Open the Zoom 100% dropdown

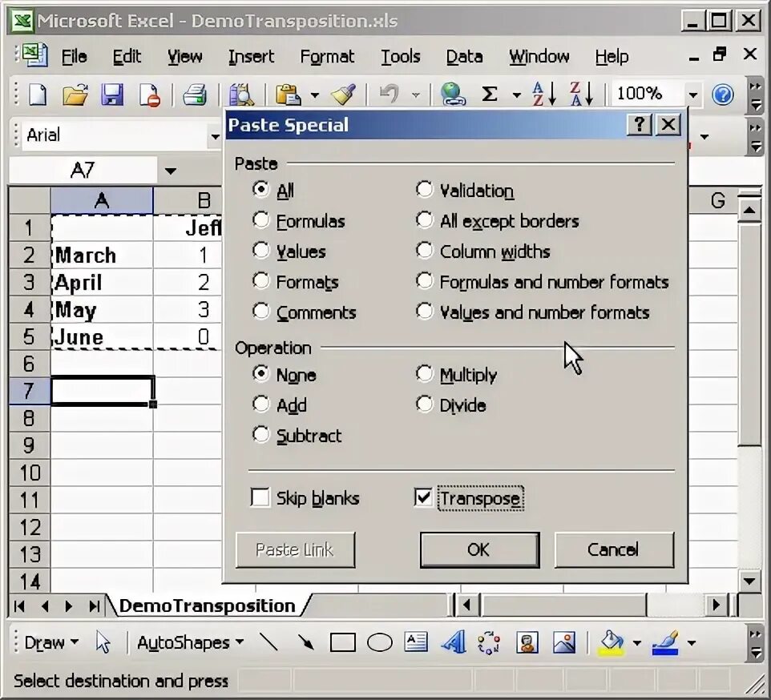pyautogui.click(x=692, y=94)
